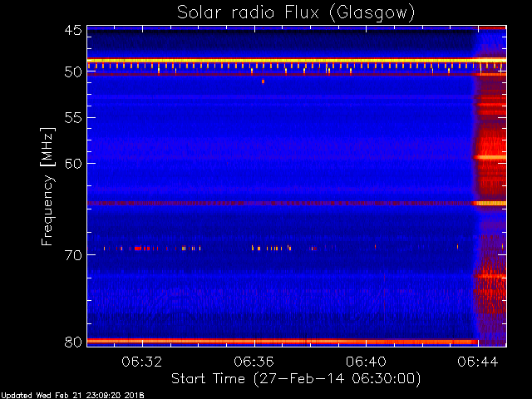Click the 'Frequency [MHz]' axis label
Screen dimensions: 532x399
tap(47, 186)
